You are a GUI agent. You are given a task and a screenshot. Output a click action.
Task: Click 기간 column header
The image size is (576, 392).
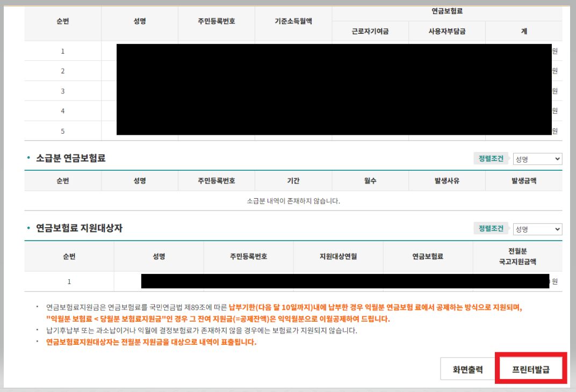point(293,180)
